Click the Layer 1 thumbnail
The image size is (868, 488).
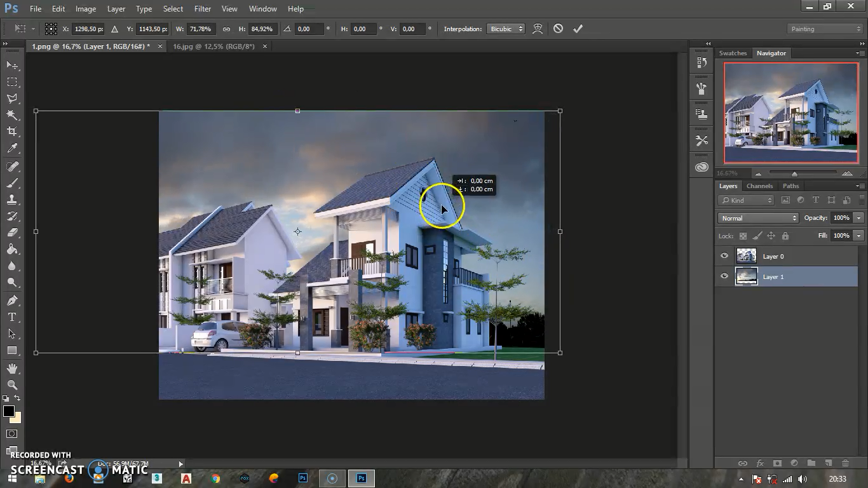[746, 276]
